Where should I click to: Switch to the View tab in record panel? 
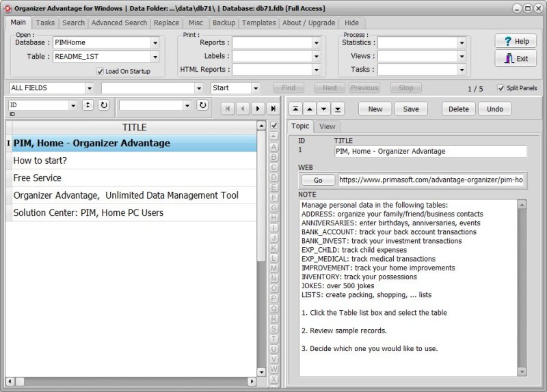328,126
